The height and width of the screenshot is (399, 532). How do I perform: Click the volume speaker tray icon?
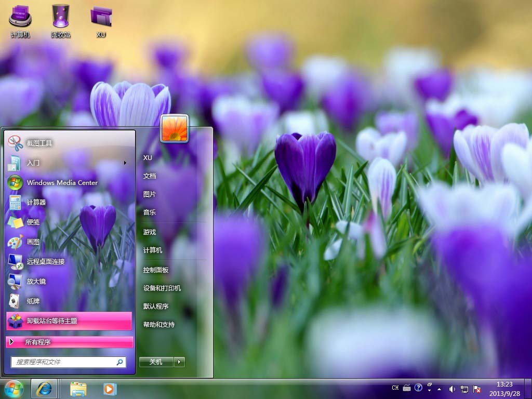click(452, 389)
